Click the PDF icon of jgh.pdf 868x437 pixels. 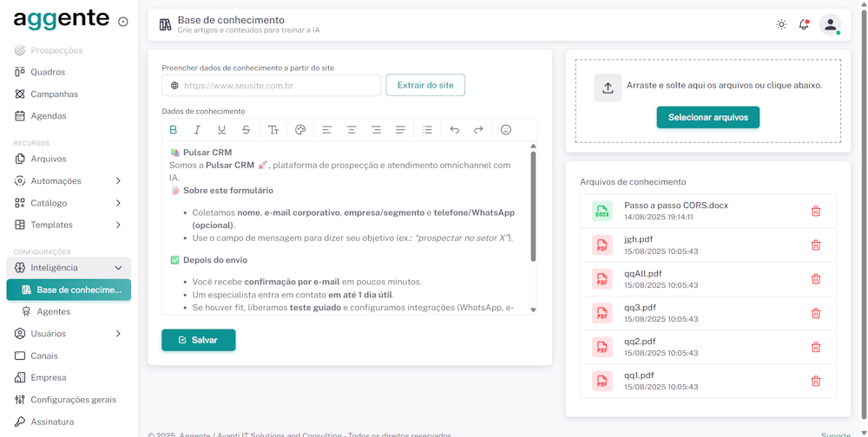pos(602,245)
